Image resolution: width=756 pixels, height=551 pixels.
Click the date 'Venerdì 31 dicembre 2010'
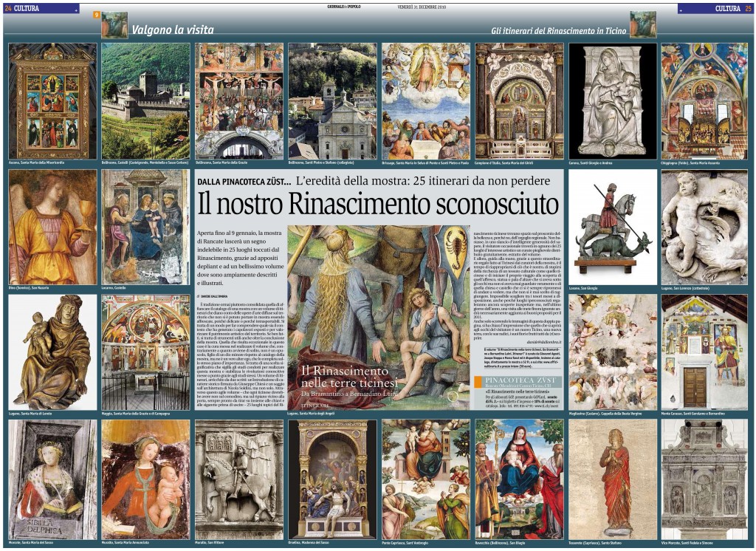(422, 7)
